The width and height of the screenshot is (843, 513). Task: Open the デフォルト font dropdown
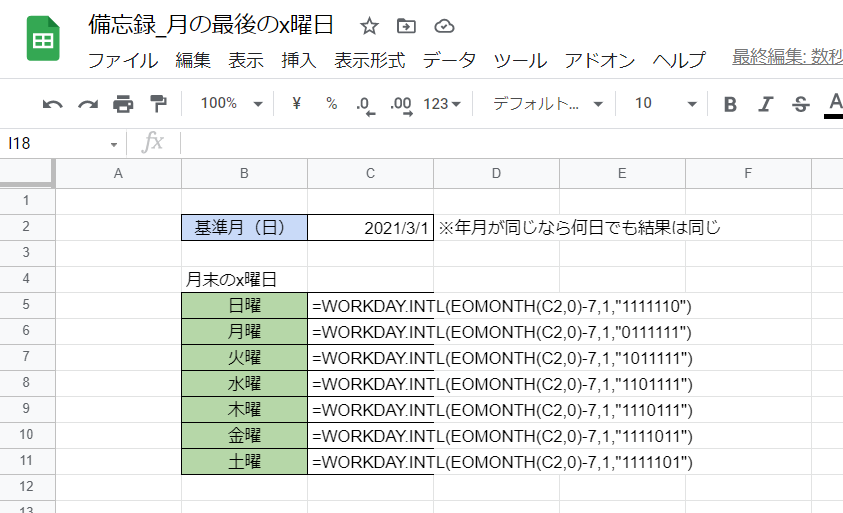(x=547, y=103)
